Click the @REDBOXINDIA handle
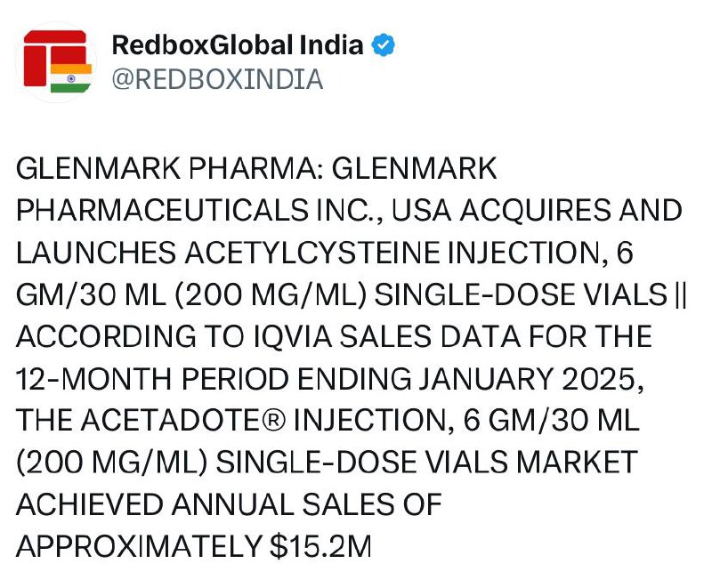 [x=217, y=79]
